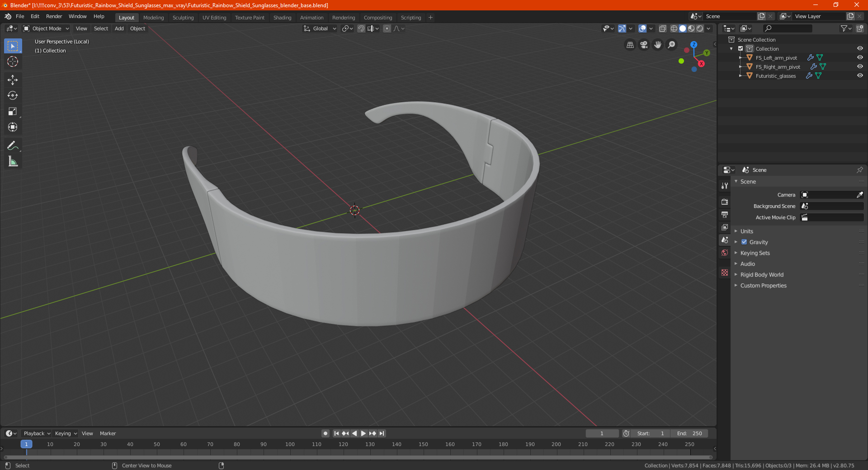This screenshot has width=868, height=470.
Task: Hide FS_Left_arm_pivot in the viewport
Action: pyautogui.click(x=860, y=58)
